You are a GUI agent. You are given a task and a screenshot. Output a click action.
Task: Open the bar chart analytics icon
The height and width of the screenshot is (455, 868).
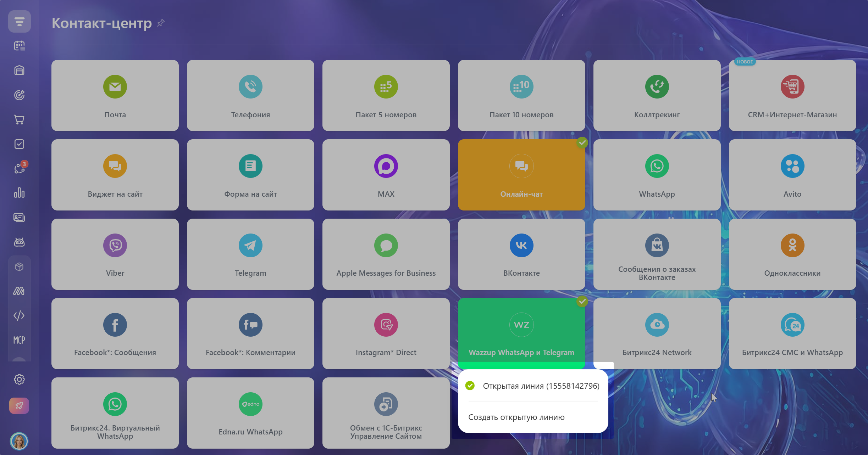click(x=20, y=193)
